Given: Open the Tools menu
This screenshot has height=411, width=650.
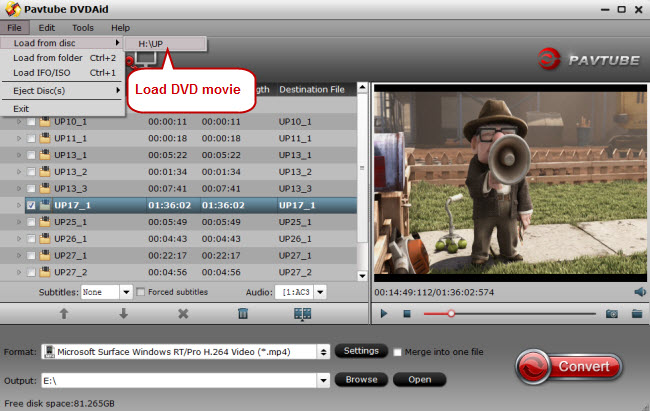Looking at the screenshot, I should [83, 28].
